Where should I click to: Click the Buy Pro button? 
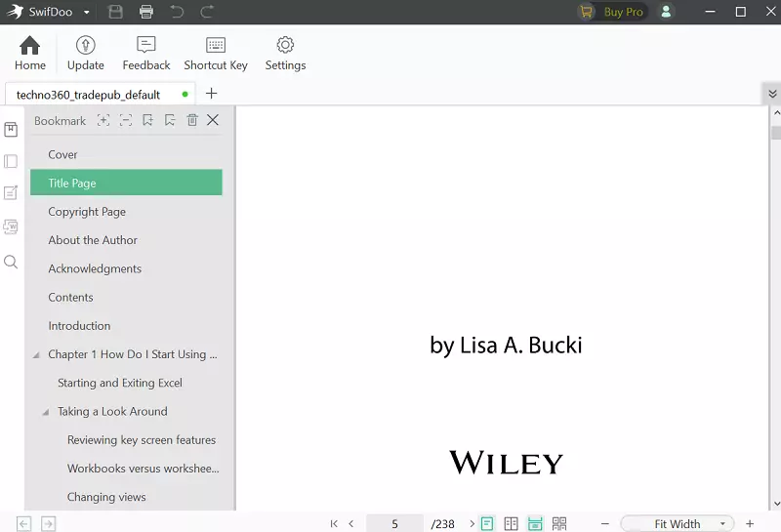[613, 12]
